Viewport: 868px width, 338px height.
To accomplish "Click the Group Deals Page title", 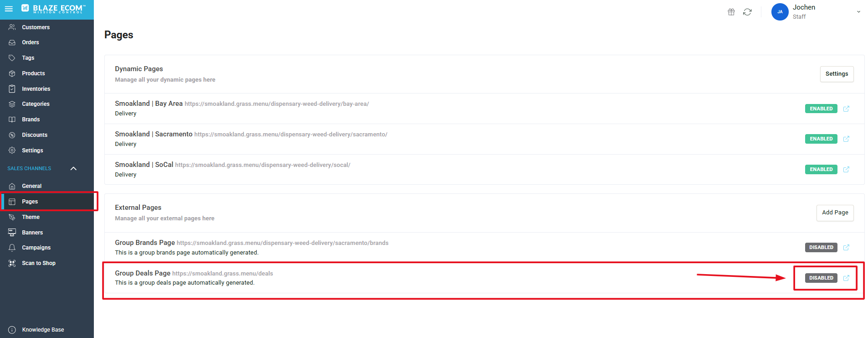I will pyautogui.click(x=143, y=273).
